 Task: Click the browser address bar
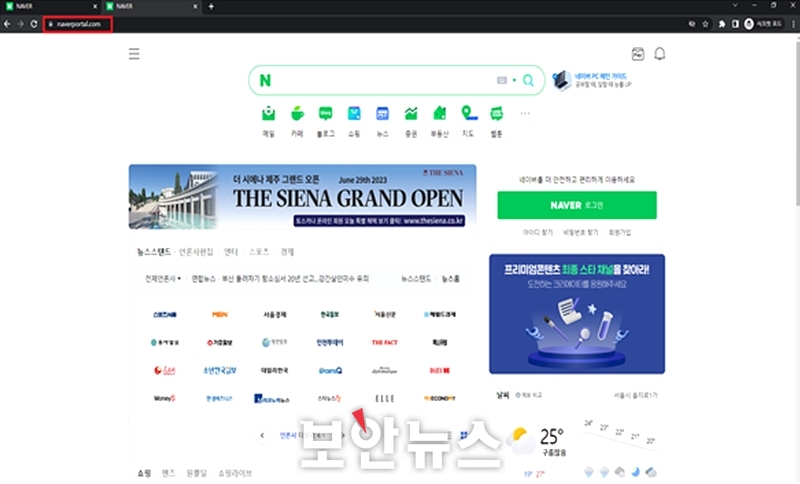[x=357, y=24]
